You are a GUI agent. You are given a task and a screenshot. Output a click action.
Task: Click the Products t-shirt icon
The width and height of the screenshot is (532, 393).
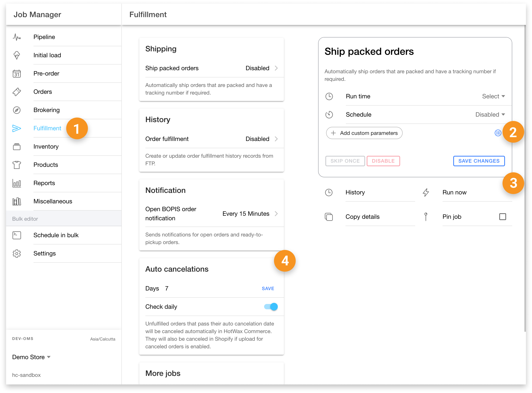point(17,165)
